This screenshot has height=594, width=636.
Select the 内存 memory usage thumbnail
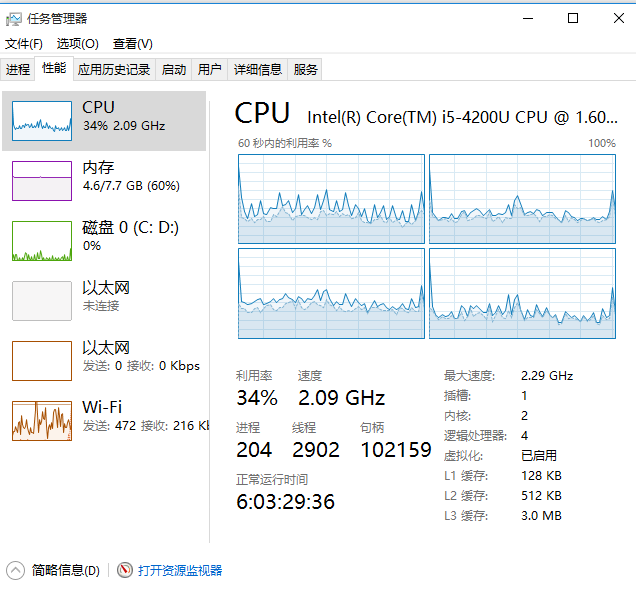(x=42, y=180)
